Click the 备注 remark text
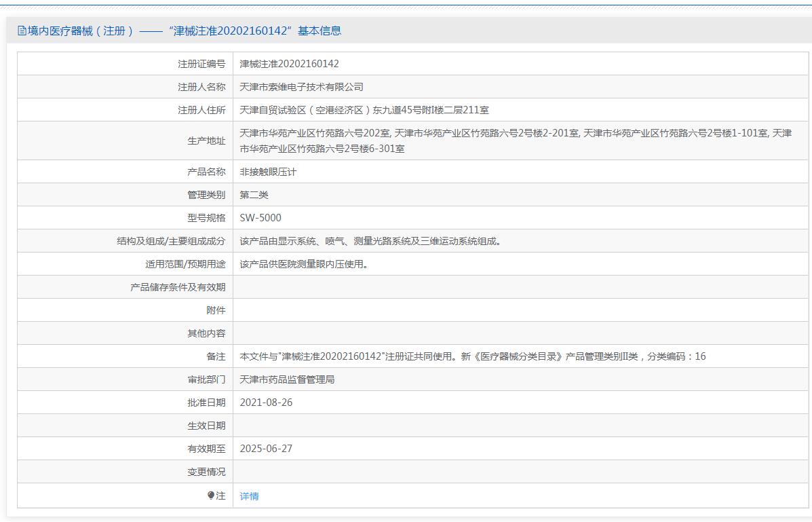This screenshot has height=522, width=812. click(472, 356)
